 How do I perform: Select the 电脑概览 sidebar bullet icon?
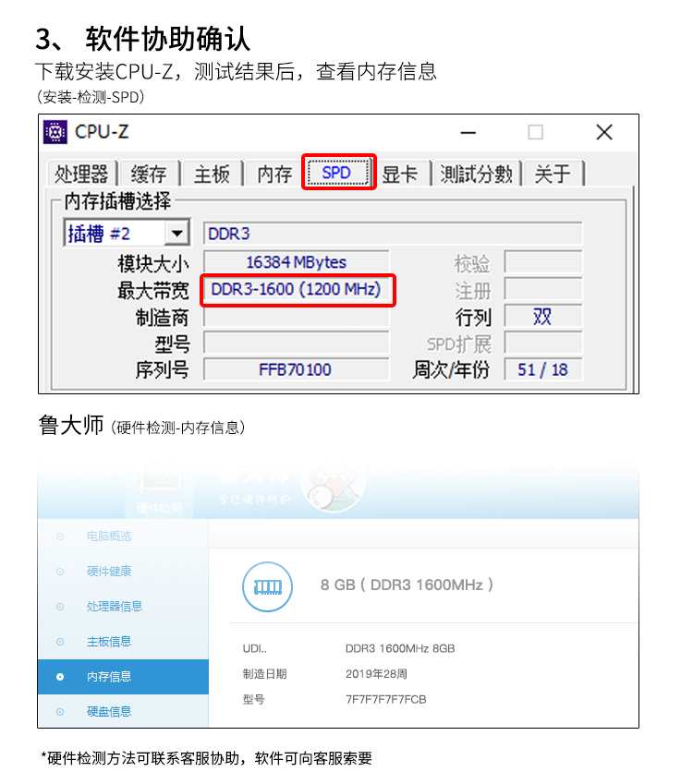[x=60, y=537]
